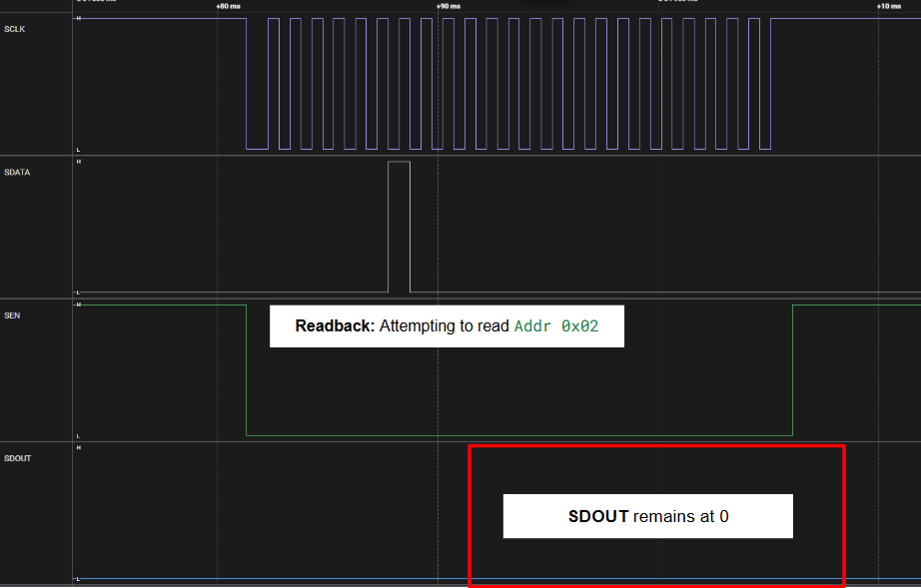Select the SCLK channel label
Image resolution: width=921 pixels, height=588 pixels.
click(x=15, y=29)
